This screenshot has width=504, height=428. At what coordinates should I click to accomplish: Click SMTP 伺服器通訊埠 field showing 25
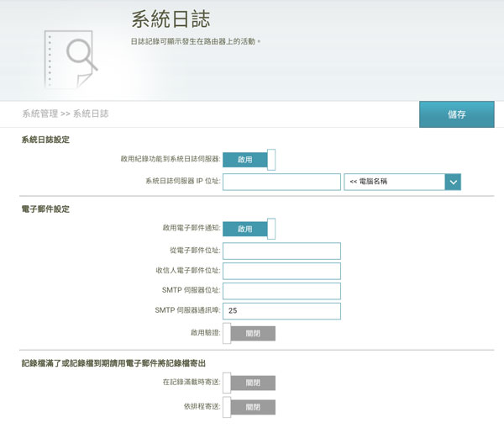click(281, 311)
